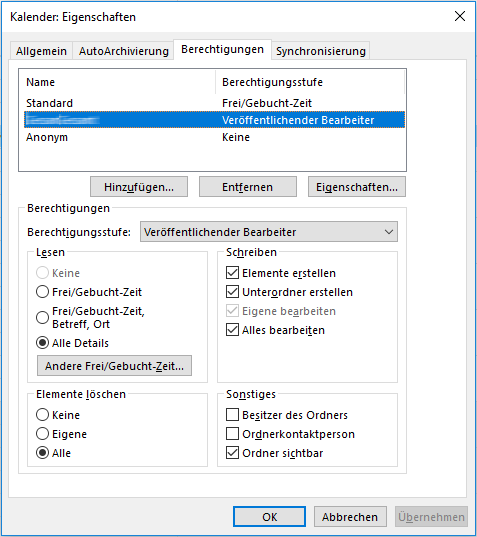Click Andere Frei/Gebucht-Zeit... button

(114, 366)
